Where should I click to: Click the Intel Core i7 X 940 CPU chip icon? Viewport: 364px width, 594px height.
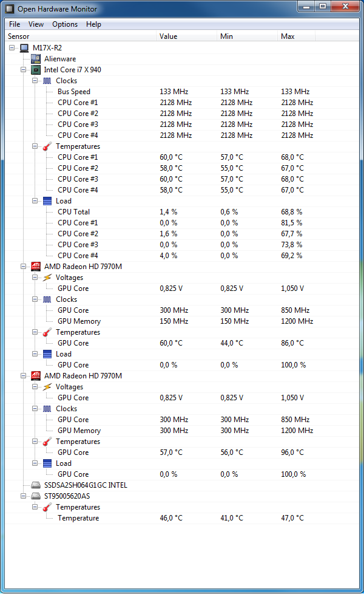coord(36,70)
